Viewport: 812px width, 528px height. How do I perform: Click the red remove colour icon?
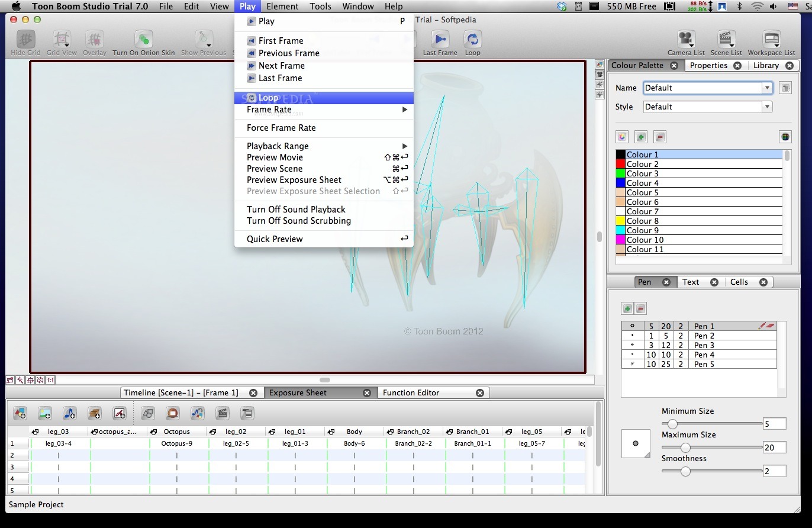coord(660,137)
